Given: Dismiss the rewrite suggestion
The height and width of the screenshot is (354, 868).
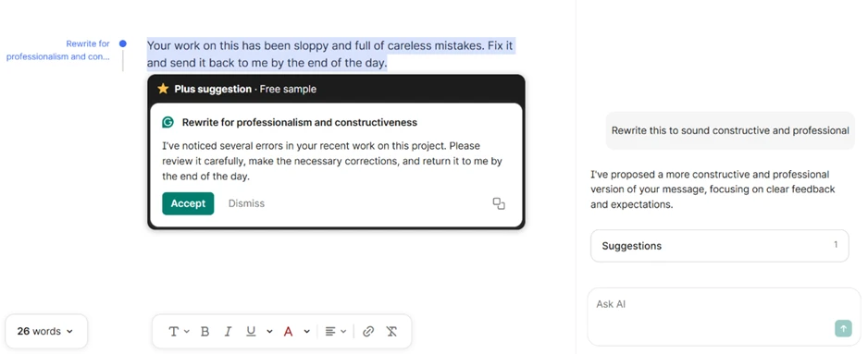Looking at the screenshot, I should point(246,203).
